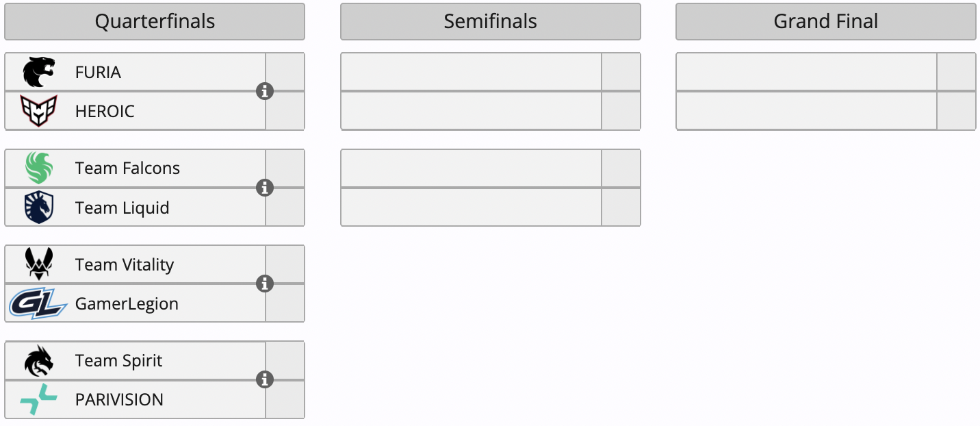Click the Team Vitality bee logo

pyautogui.click(x=38, y=264)
